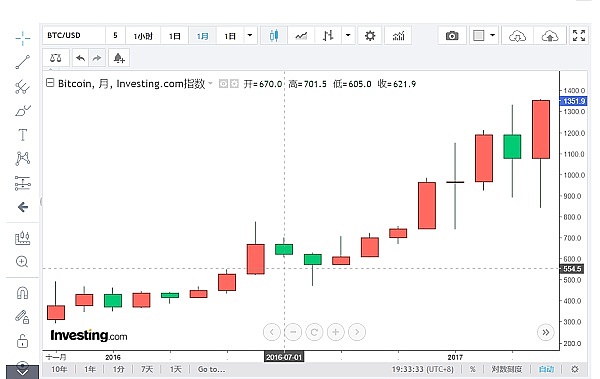Expand the bottom-left collapsed panel chevron
The height and width of the screenshot is (379, 600).
[22, 372]
